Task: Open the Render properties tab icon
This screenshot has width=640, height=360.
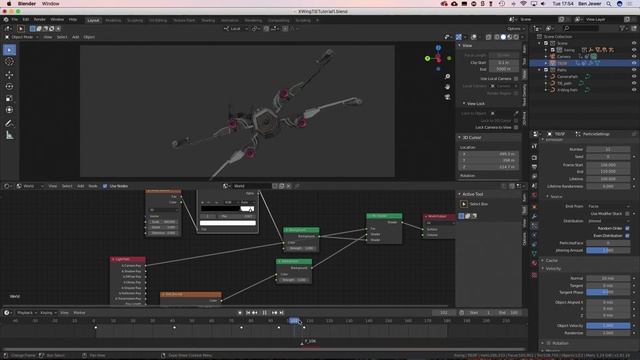Action: click(x=534, y=158)
